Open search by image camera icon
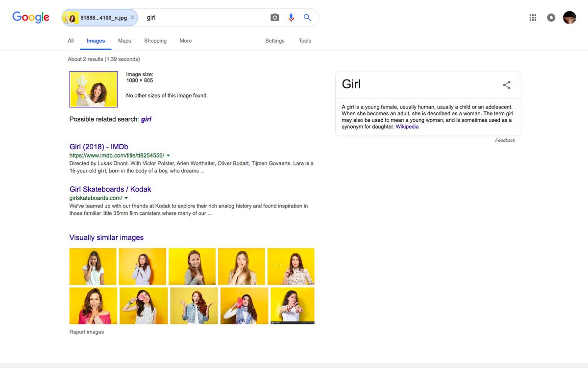 coord(275,18)
